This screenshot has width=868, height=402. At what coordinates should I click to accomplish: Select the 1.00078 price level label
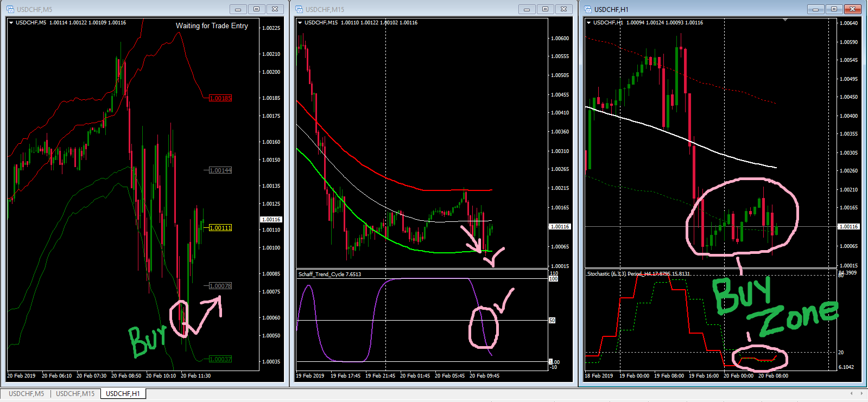click(220, 286)
